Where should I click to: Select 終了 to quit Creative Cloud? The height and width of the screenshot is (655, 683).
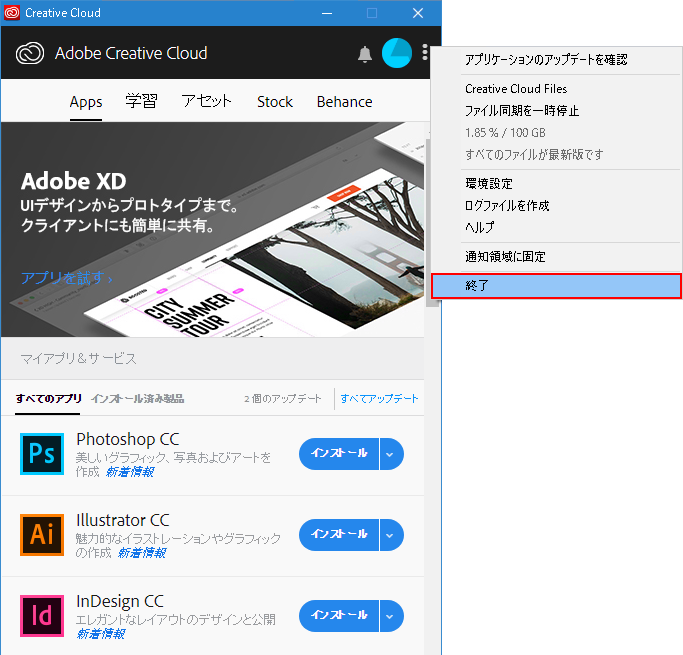(556, 286)
